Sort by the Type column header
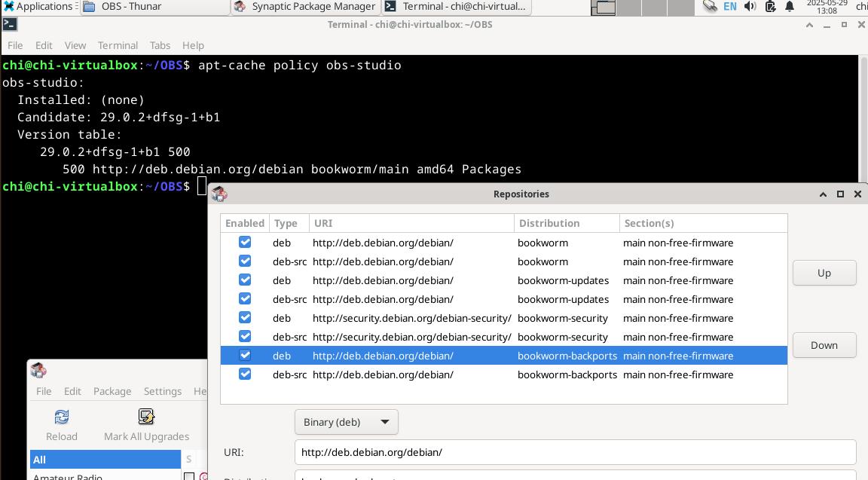Image resolution: width=868 pixels, height=480 pixels. 289,223
